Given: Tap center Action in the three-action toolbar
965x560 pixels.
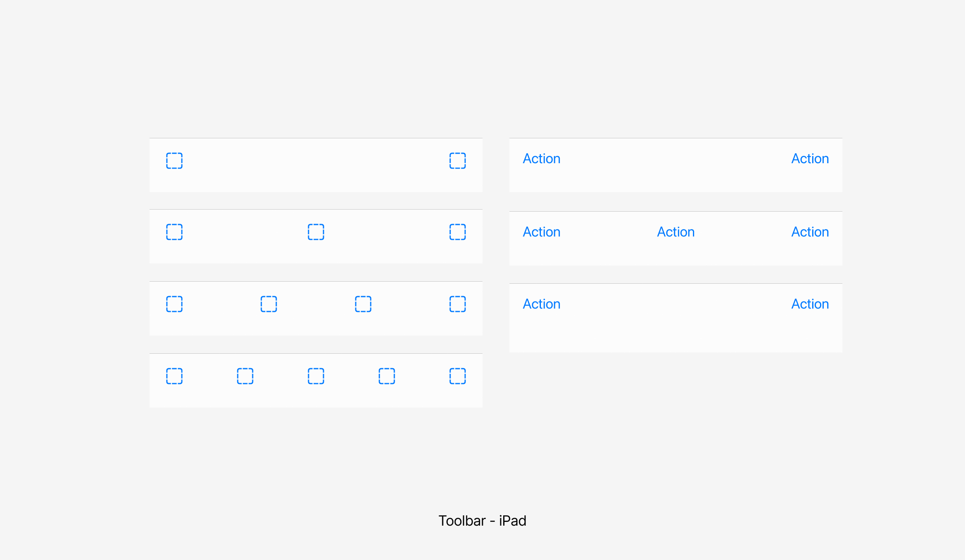Looking at the screenshot, I should (676, 232).
